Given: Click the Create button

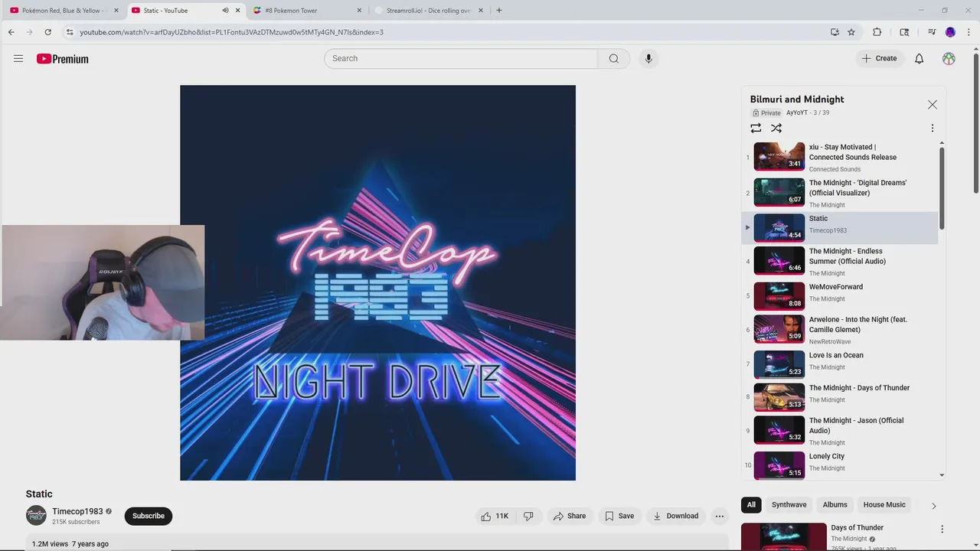Looking at the screenshot, I should pyautogui.click(x=879, y=58).
